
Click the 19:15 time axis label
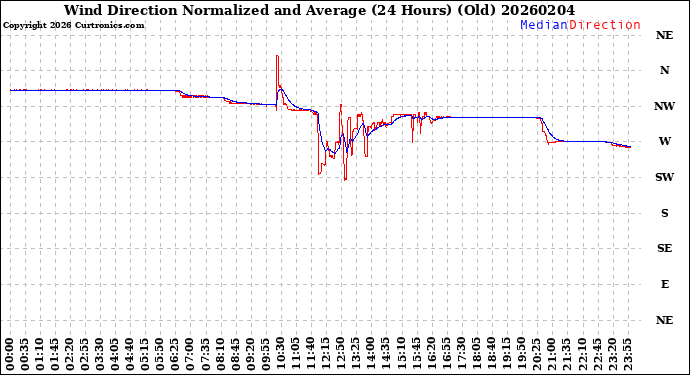(x=506, y=354)
